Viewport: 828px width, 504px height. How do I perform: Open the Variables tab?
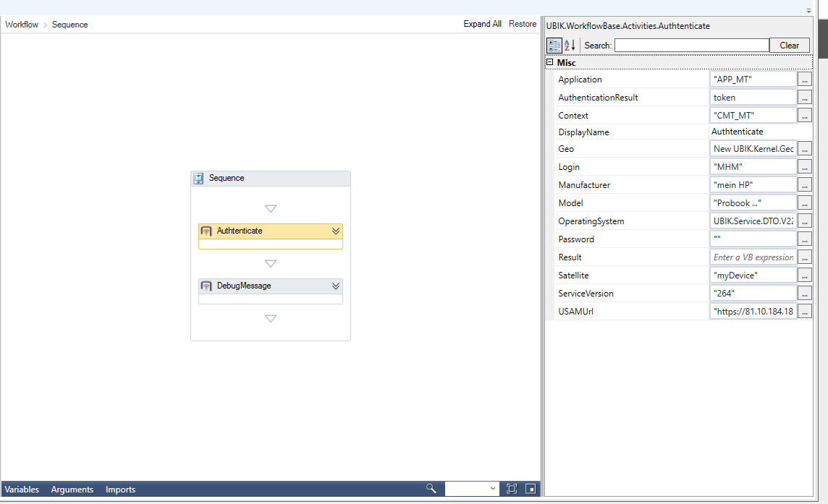22,490
